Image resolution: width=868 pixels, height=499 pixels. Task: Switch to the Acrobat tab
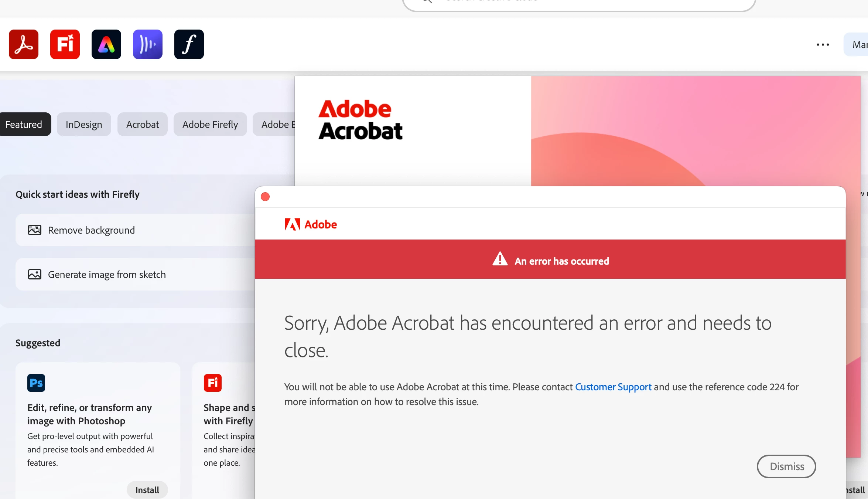[143, 124]
